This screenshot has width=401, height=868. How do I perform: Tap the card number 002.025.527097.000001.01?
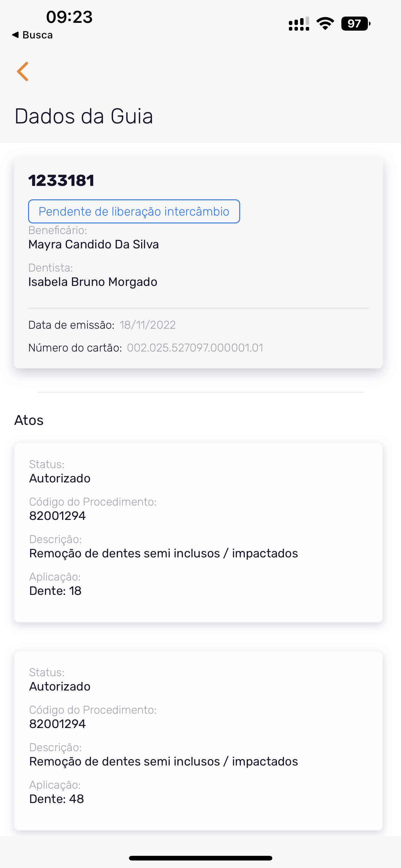click(x=195, y=348)
